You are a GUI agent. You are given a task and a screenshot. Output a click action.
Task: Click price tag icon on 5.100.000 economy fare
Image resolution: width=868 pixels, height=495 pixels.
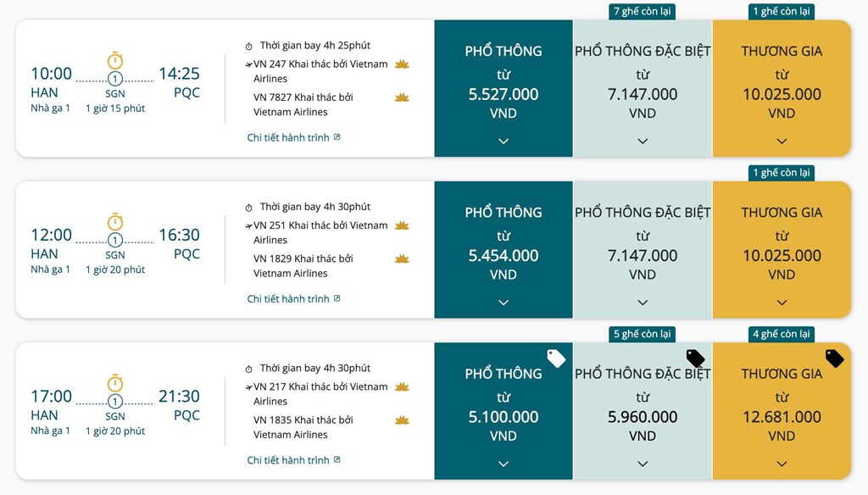pyautogui.click(x=556, y=358)
